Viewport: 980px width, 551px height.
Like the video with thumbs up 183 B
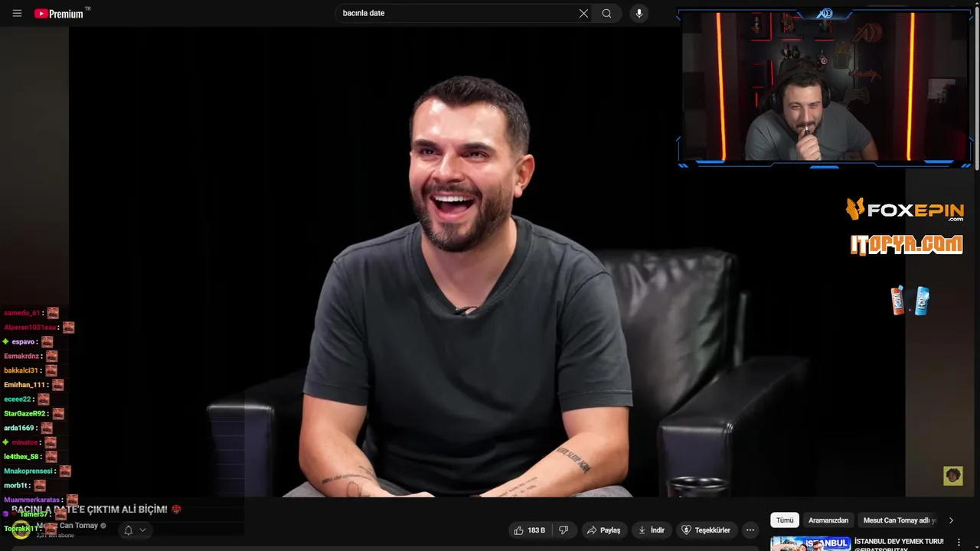[x=529, y=530]
